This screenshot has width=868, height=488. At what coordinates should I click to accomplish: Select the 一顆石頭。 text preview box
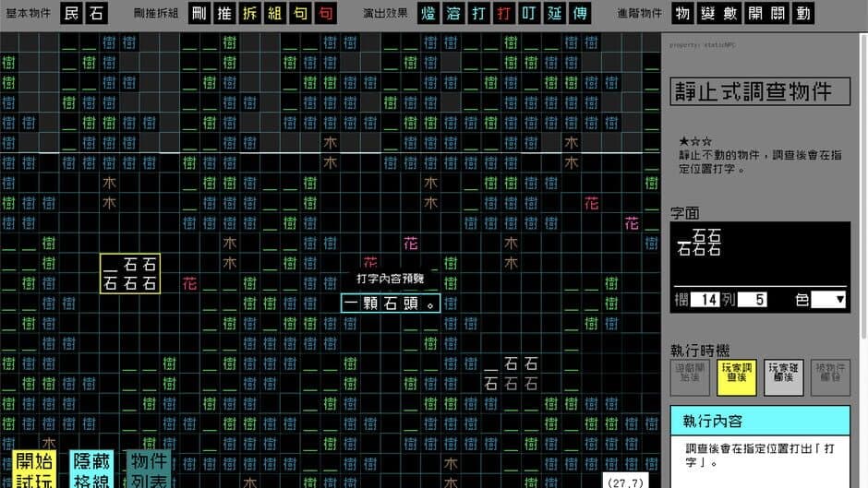pyautogui.click(x=390, y=303)
